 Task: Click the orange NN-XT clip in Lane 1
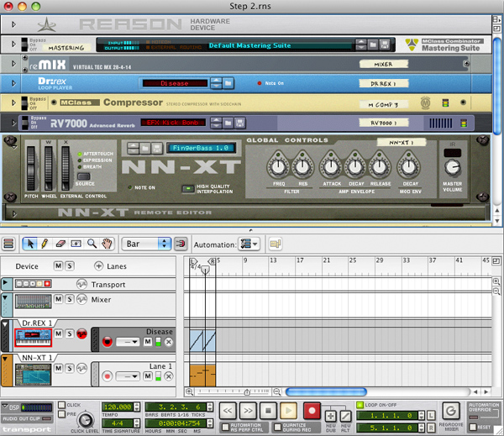(202, 376)
